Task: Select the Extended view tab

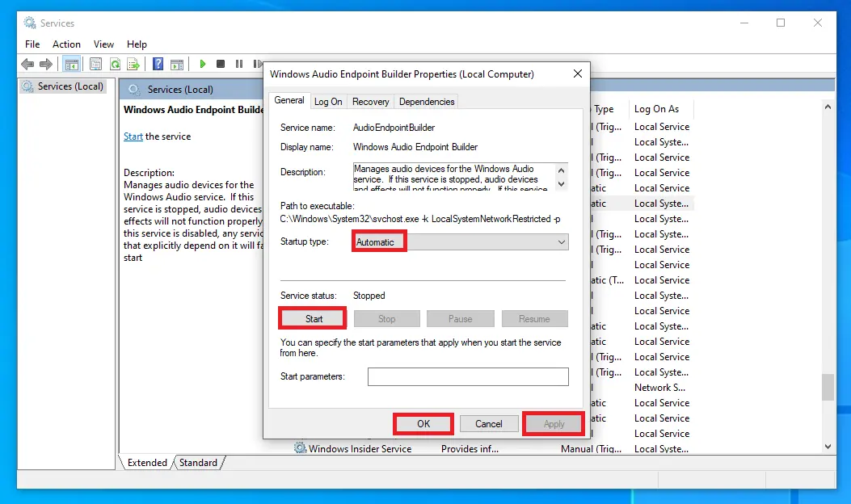Action: [x=147, y=463]
